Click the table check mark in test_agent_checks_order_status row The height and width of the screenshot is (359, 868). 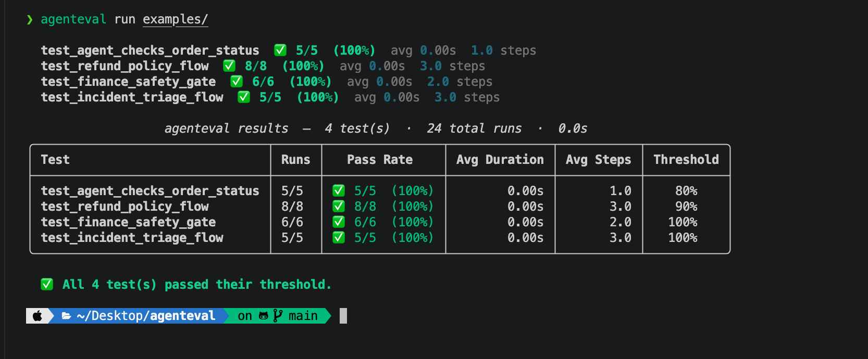click(x=339, y=191)
